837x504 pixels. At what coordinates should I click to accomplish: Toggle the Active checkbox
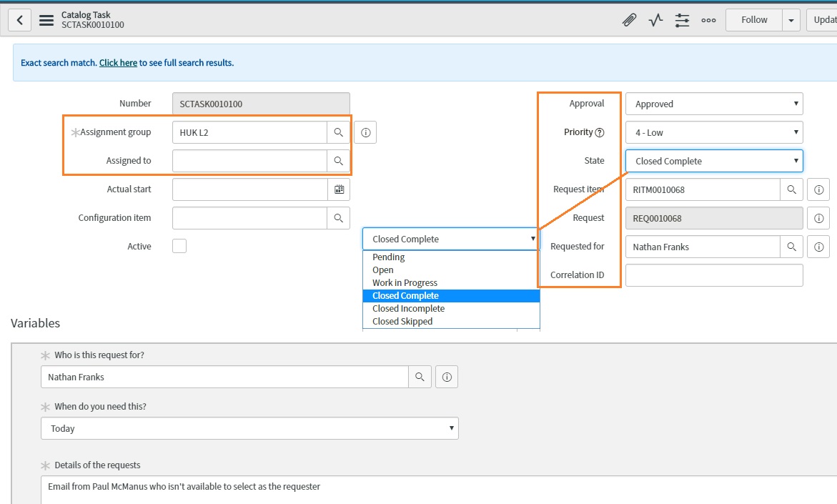pos(179,246)
